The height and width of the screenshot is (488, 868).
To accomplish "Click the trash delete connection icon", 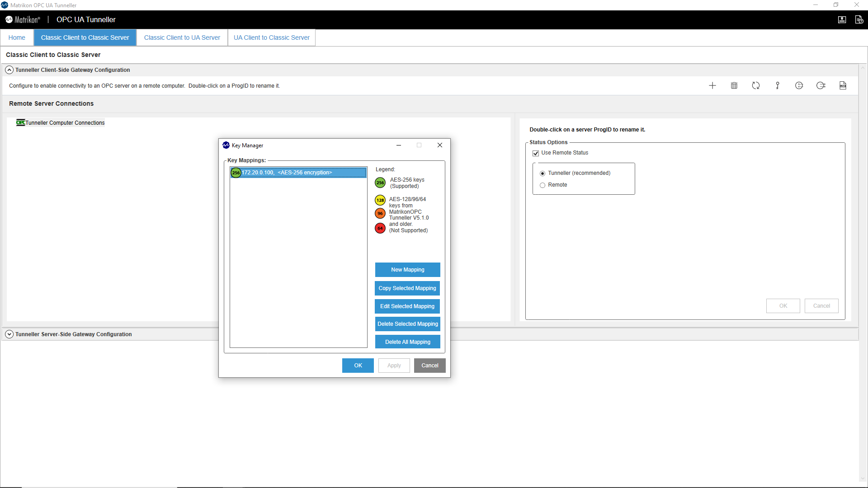I will 734,86.
